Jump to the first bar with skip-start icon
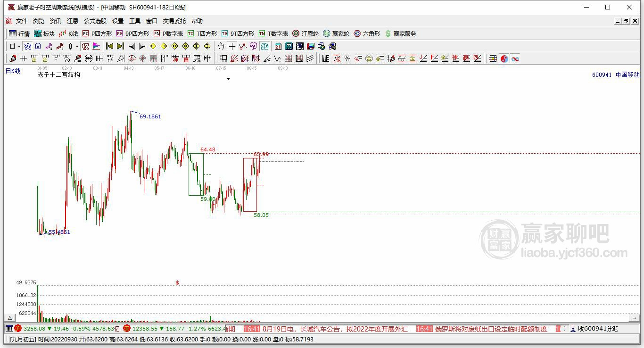 point(109,46)
